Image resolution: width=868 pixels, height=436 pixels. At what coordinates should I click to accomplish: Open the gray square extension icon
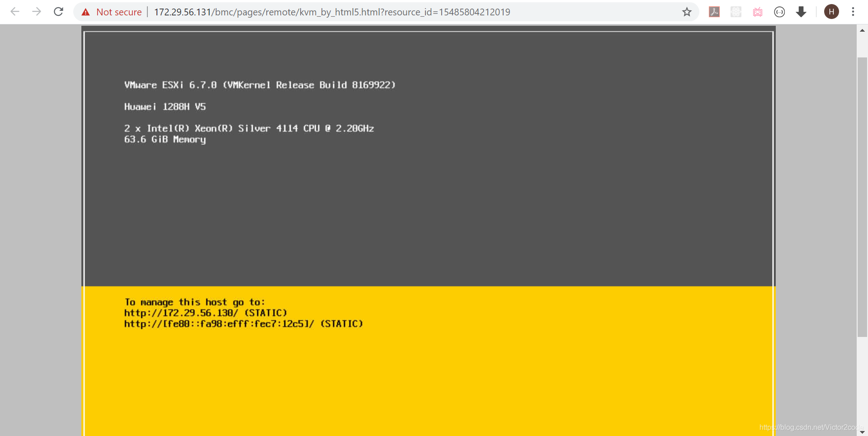pyautogui.click(x=736, y=12)
